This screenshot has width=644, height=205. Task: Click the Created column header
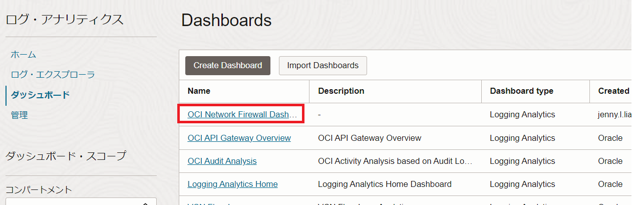613,91
